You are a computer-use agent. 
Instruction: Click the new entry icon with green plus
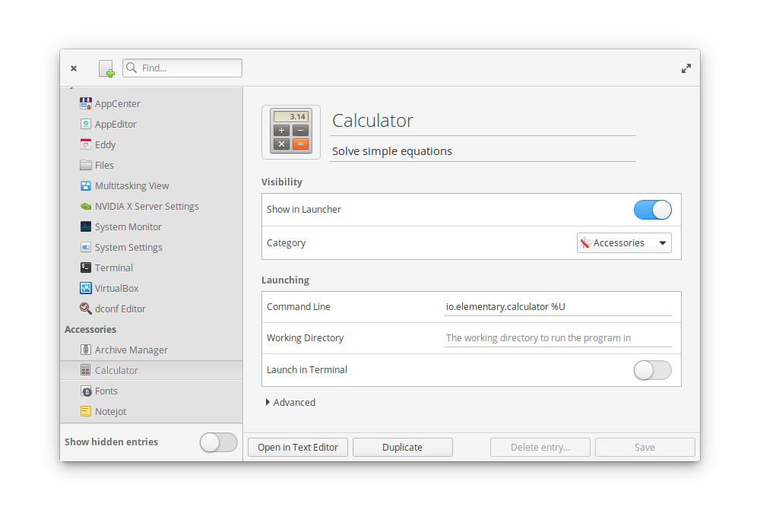(x=106, y=68)
